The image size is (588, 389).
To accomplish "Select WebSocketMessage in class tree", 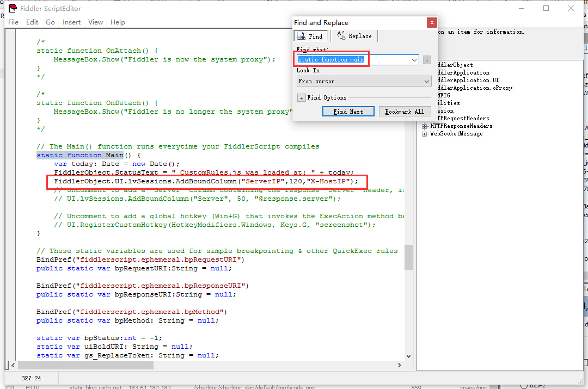I will 456,133.
